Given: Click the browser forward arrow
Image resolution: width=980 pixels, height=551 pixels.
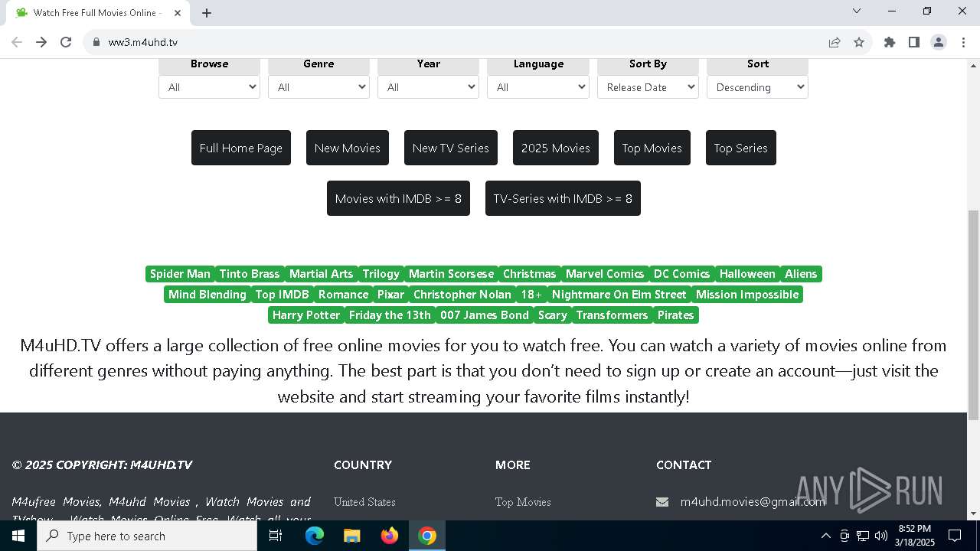Looking at the screenshot, I should tap(41, 42).
